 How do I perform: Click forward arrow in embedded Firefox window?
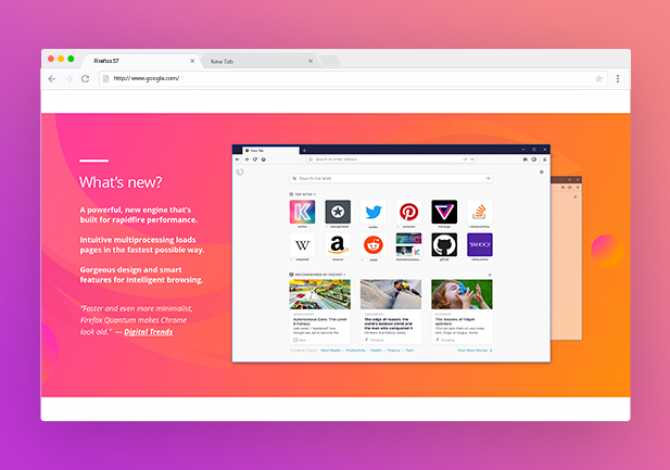(247, 159)
